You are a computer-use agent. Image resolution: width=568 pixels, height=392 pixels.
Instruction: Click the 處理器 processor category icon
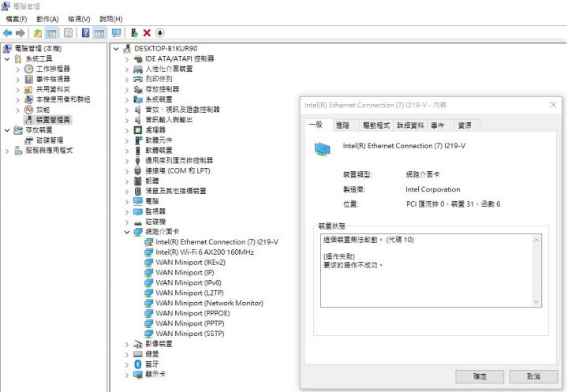[x=138, y=129]
